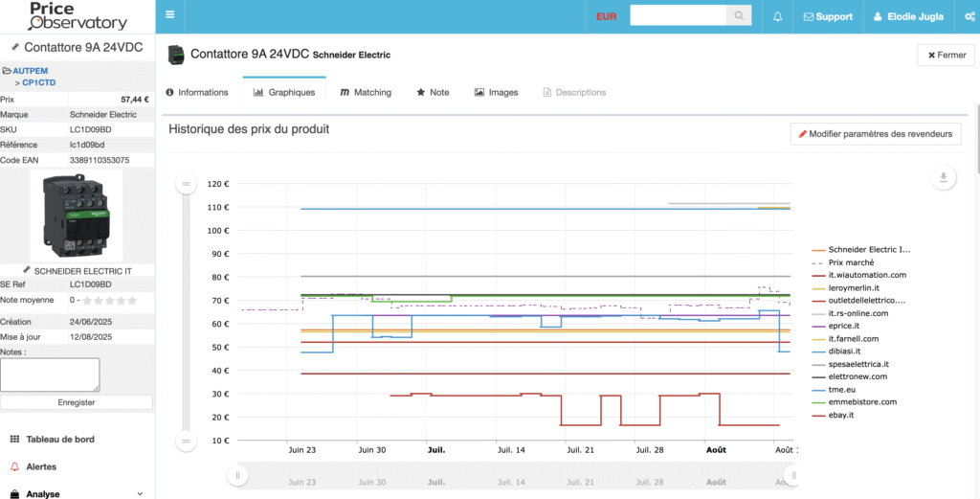This screenshot has width=980, height=499.
Task: Click the notifications bell icon
Action: point(777,16)
